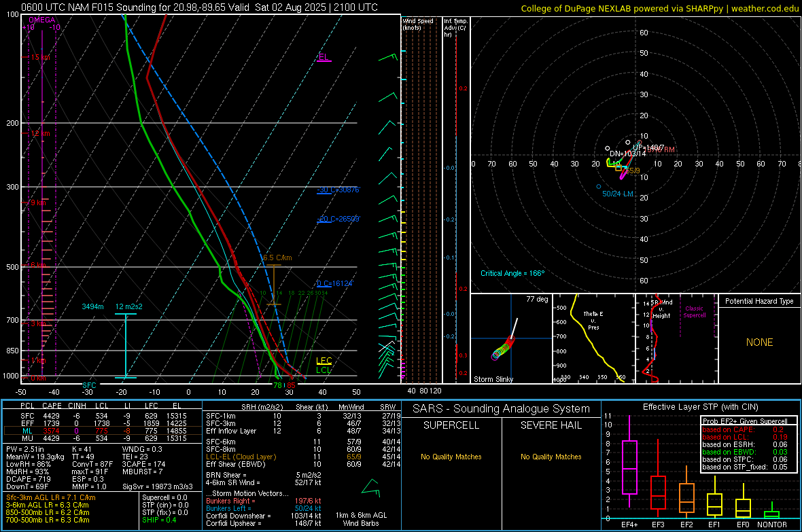Click the 700-500mb LR = 6.3 C/km line

tap(48, 520)
